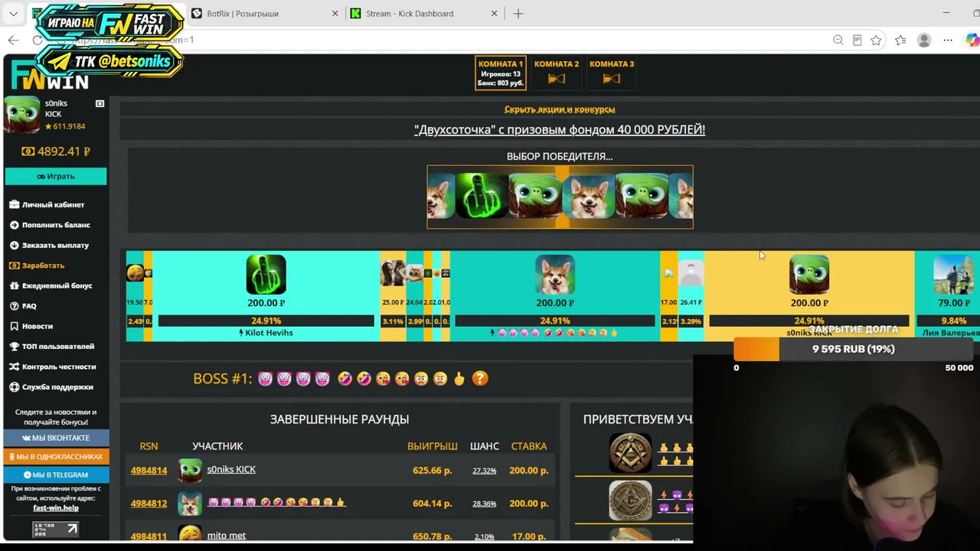Open round 4984812 link
The image size is (980, 551).
tap(149, 504)
